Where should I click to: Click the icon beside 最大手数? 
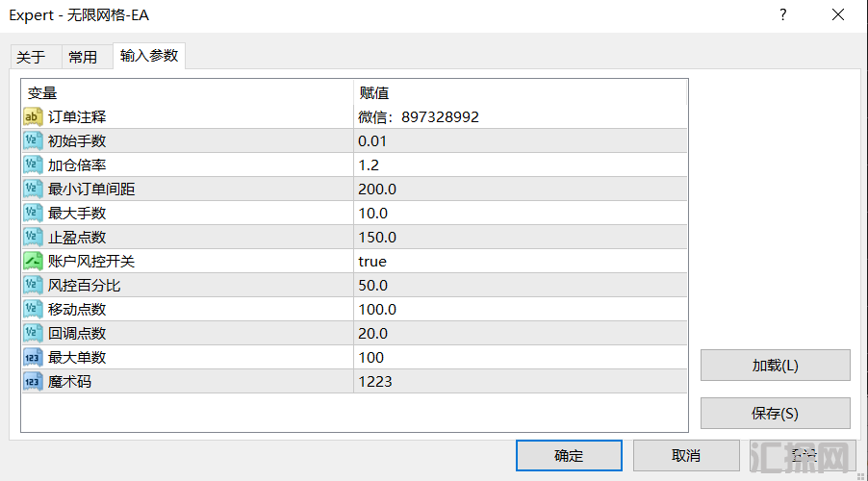[x=33, y=214]
